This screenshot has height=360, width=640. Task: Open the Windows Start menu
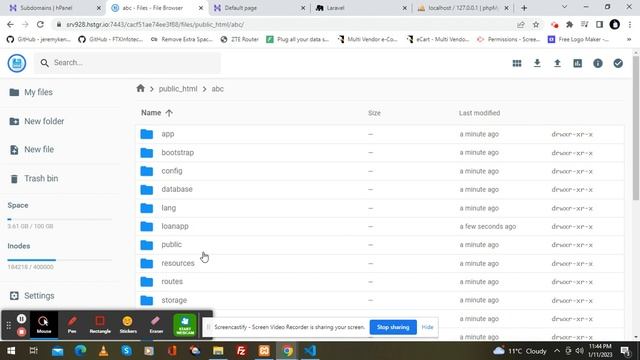pyautogui.click(x=11, y=351)
